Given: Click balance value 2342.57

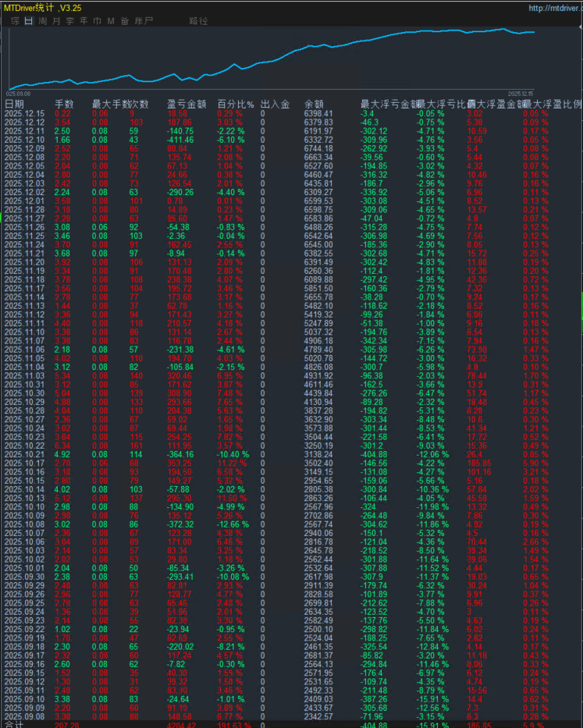Looking at the screenshot, I should [318, 717].
